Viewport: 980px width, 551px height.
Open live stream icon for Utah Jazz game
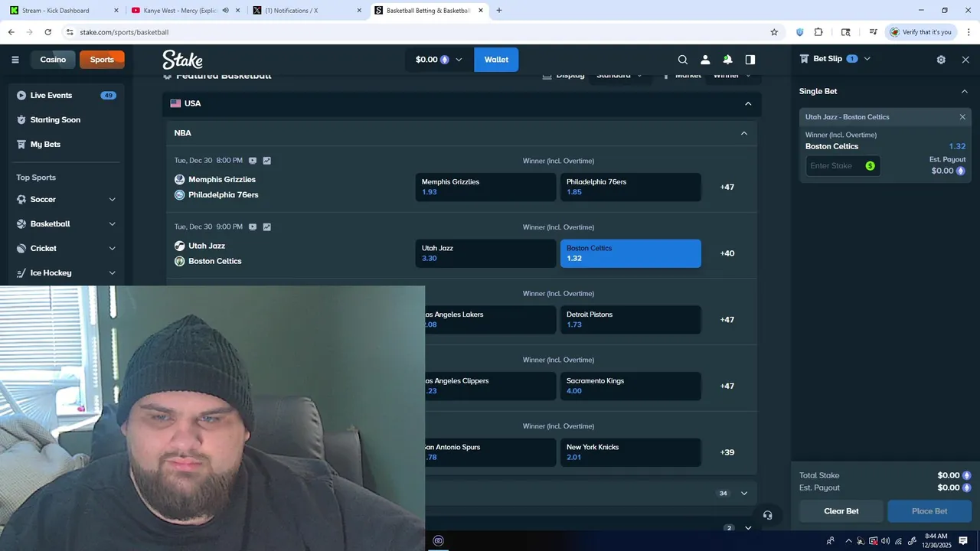(x=253, y=227)
